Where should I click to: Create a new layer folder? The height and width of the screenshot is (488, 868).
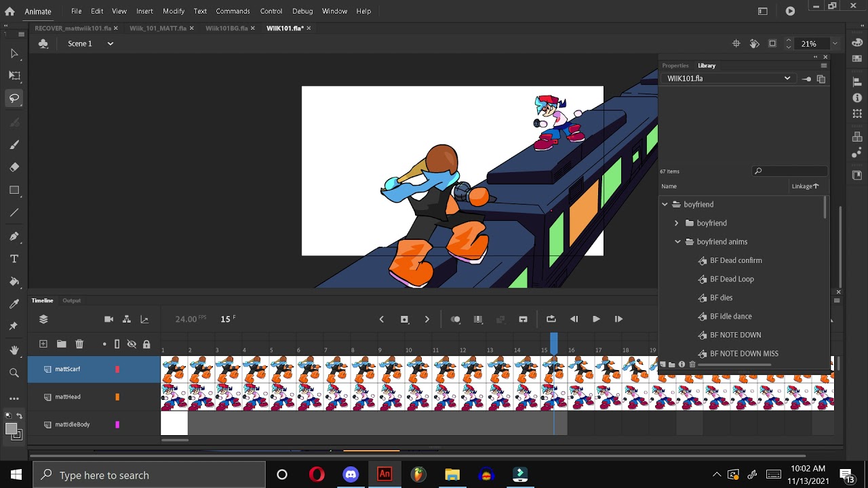(61, 344)
